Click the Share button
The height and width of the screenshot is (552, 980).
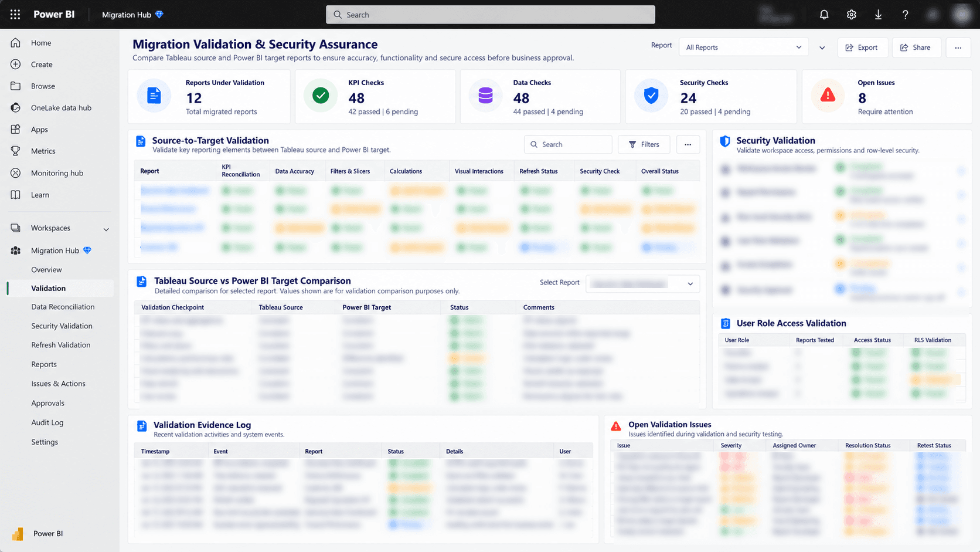[916, 48]
